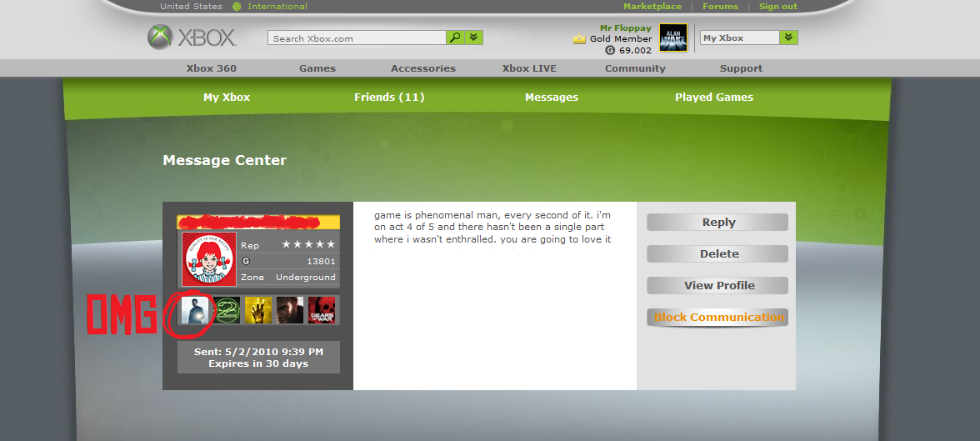This screenshot has width=980, height=441.
Task: Open the Accessories menu
Action: 423,68
